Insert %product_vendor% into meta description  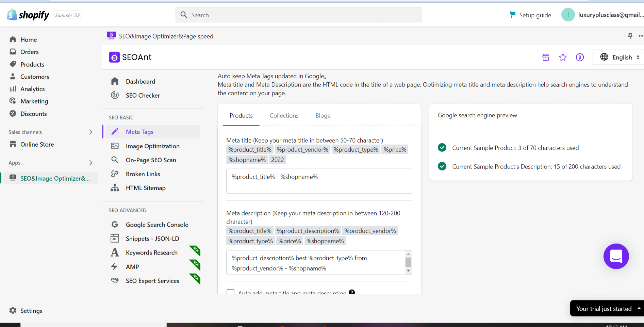click(x=370, y=231)
